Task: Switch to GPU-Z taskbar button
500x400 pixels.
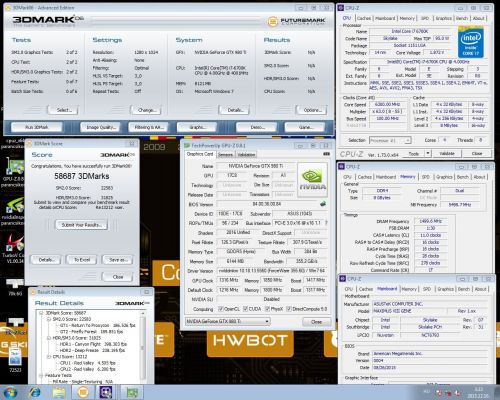Action: coord(131,392)
